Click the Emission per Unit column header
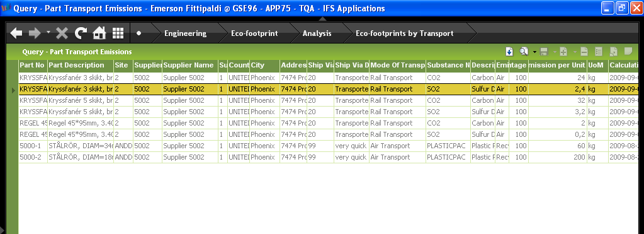The height and width of the screenshot is (234, 644). point(557,66)
